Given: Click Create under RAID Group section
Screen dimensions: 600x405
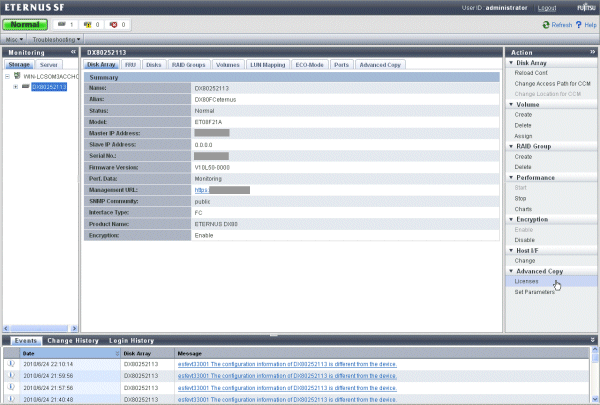Looking at the screenshot, I should coord(523,157).
